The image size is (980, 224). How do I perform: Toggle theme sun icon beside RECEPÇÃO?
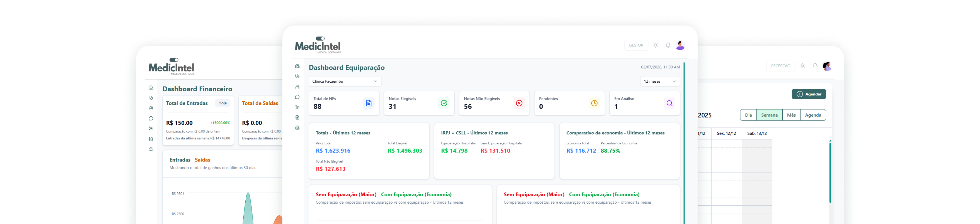(x=802, y=66)
